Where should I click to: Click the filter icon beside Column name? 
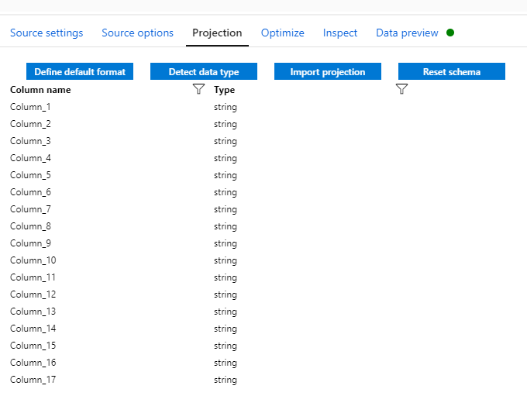198,89
